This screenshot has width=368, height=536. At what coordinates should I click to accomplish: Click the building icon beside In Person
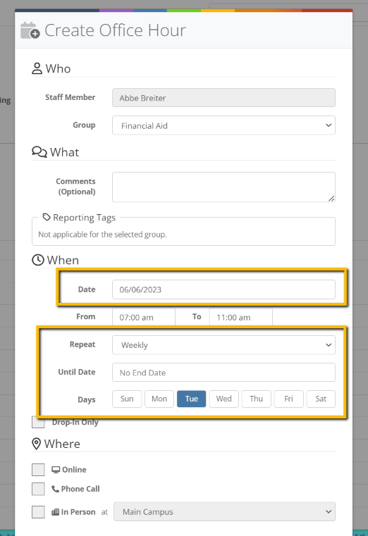(55, 512)
